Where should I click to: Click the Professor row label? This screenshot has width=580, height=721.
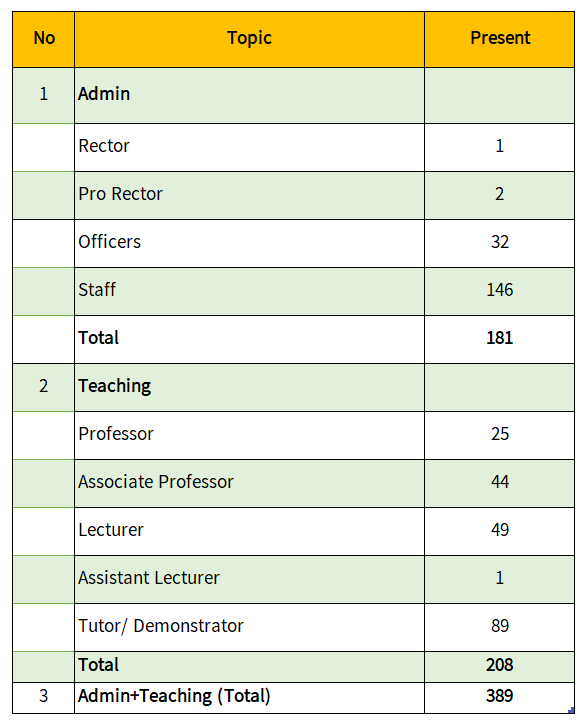click(x=116, y=434)
